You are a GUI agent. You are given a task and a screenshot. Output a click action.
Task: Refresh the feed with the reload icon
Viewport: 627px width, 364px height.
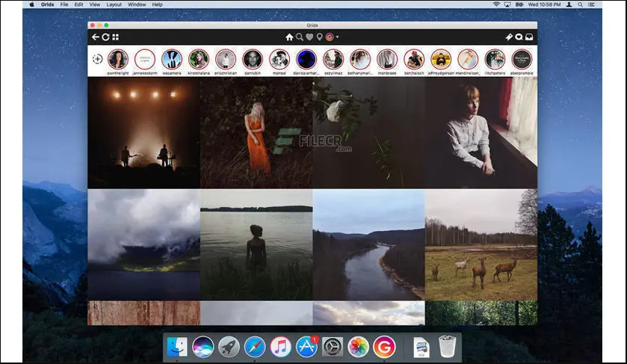[x=105, y=37]
